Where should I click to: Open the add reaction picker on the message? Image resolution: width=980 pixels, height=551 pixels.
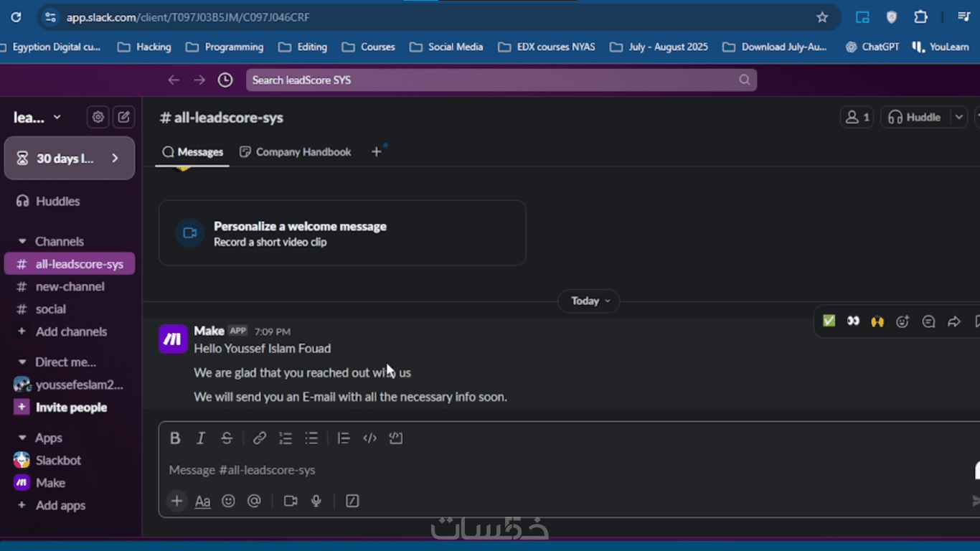(x=903, y=321)
